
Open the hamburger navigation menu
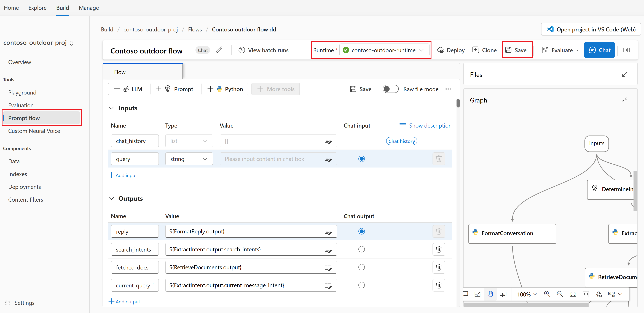pyautogui.click(x=8, y=29)
